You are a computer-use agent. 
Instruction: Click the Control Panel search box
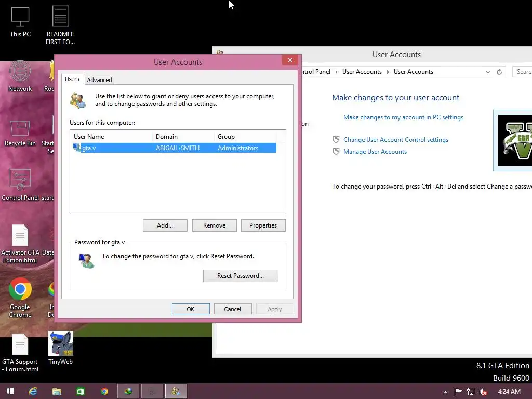tap(523, 72)
